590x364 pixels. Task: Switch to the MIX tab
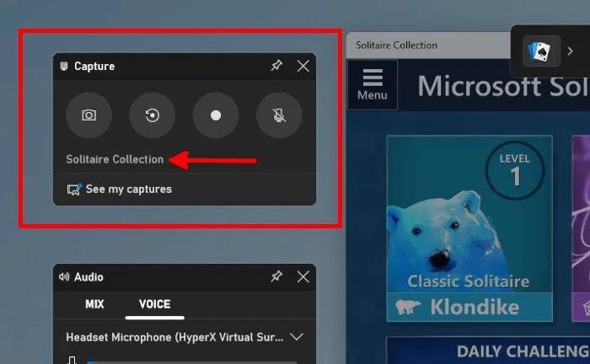point(94,304)
